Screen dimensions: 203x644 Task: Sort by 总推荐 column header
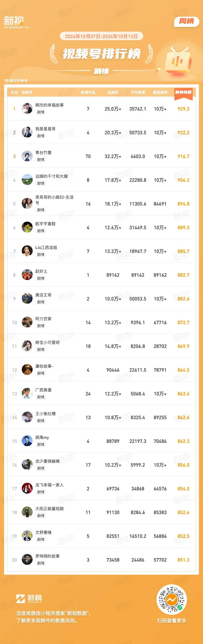[x=113, y=93]
